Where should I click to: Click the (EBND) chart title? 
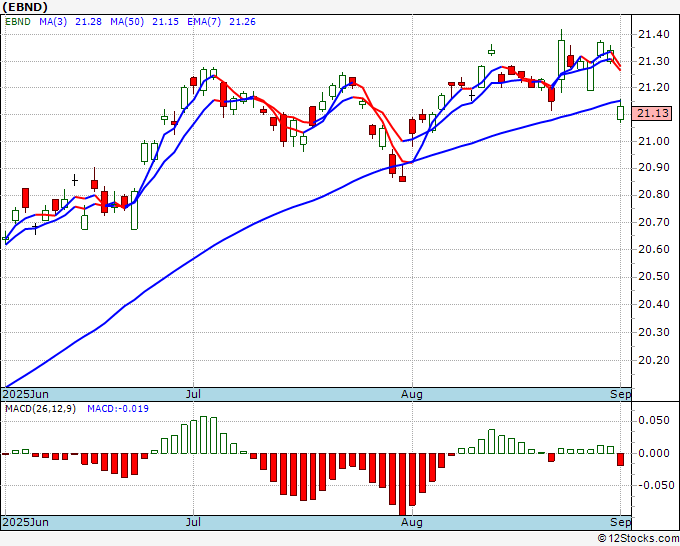[x=25, y=7]
